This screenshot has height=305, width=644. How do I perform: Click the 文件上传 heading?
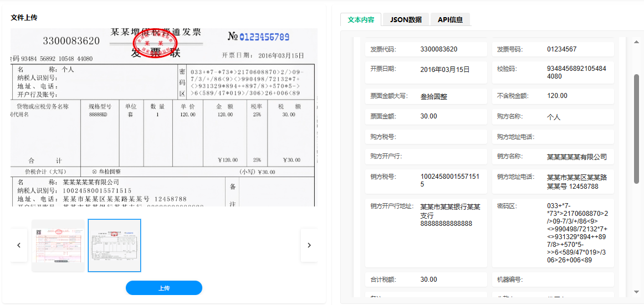point(24,17)
